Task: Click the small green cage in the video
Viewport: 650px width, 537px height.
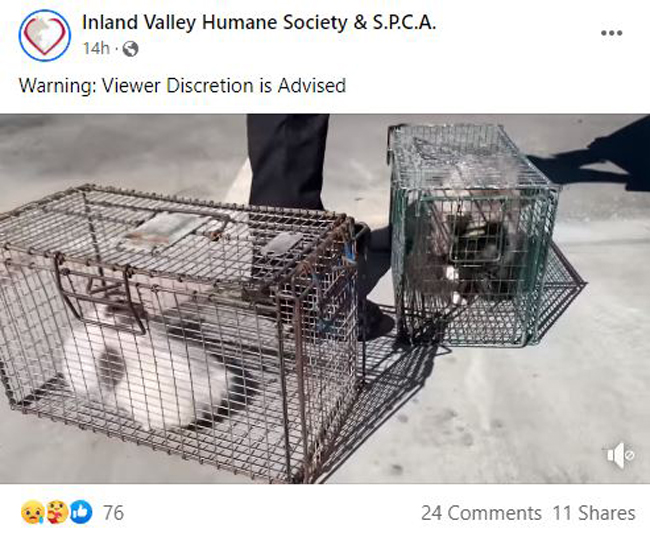Action: click(x=473, y=234)
